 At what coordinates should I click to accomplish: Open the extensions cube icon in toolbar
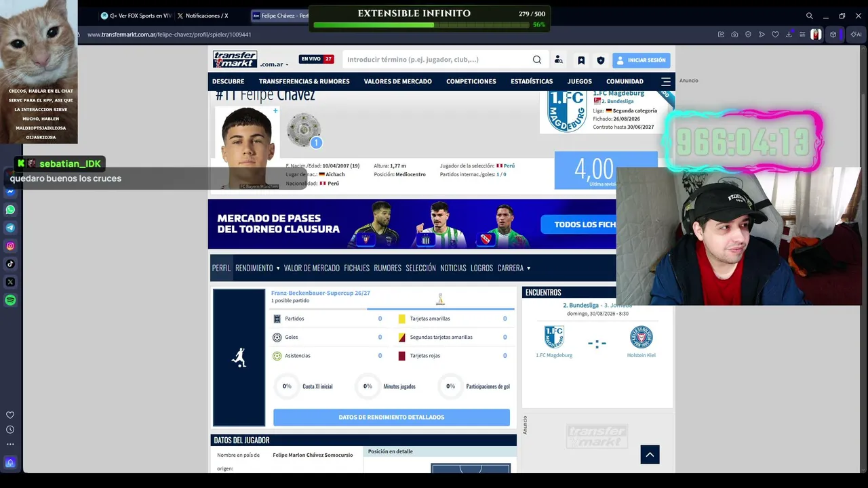(833, 35)
